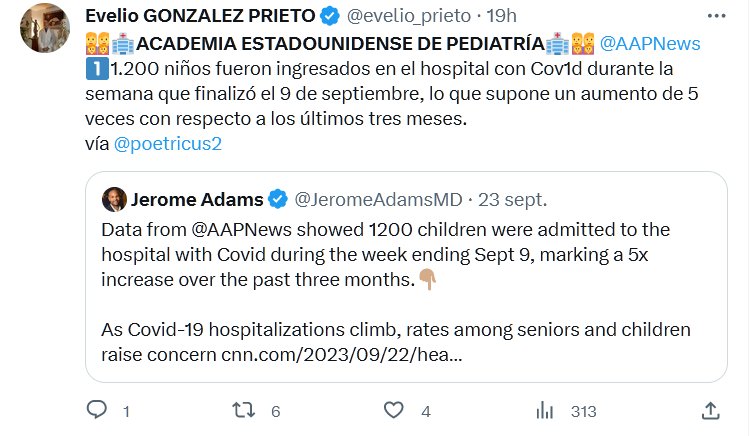Open Jerome Adams' small avatar
The width and height of the screenshot is (754, 436).
[x=114, y=198]
